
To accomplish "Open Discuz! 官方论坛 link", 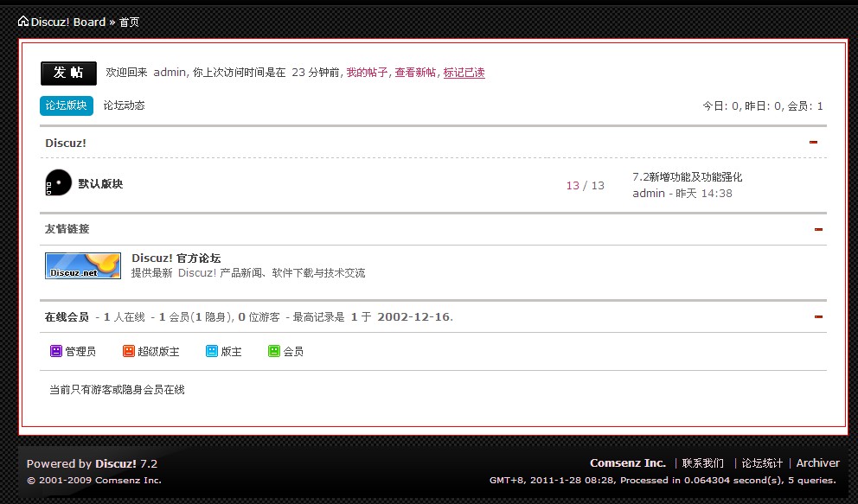I will tap(176, 258).
